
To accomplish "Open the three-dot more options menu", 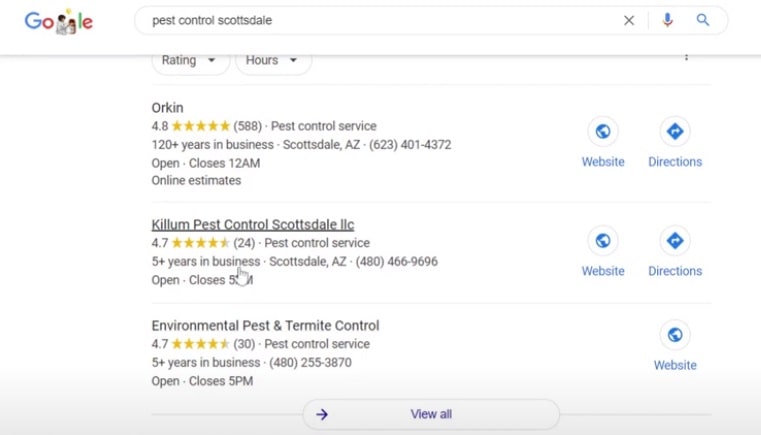I will coord(686,57).
